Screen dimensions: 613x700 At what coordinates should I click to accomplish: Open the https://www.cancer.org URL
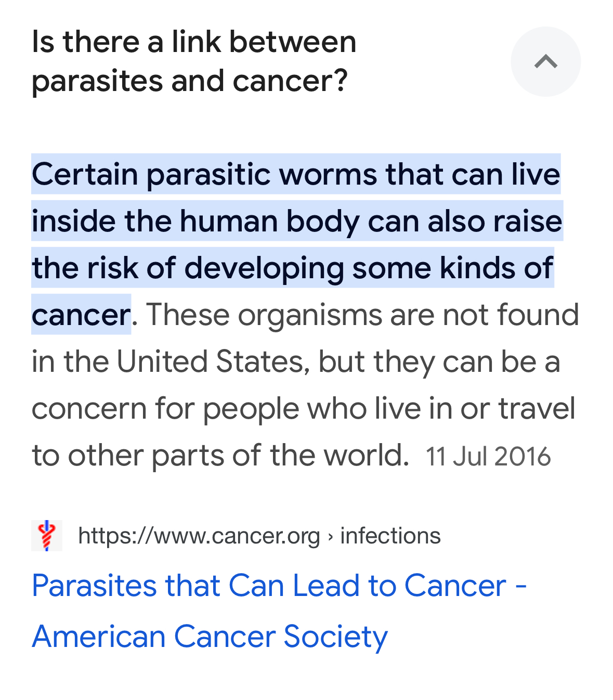(199, 536)
